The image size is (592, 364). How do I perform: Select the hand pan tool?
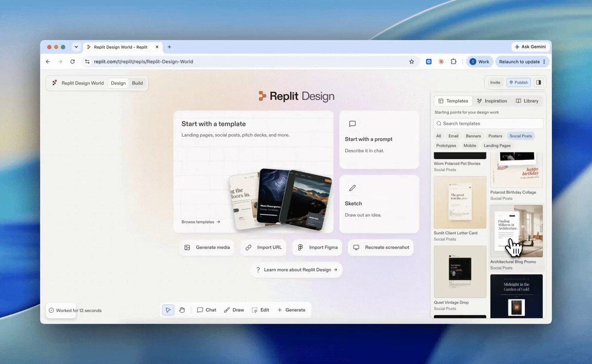[182, 310]
